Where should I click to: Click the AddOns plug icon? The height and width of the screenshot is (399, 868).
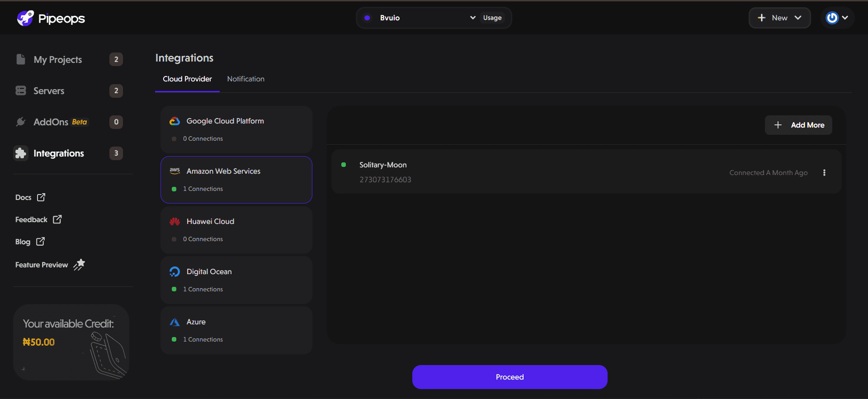point(21,122)
